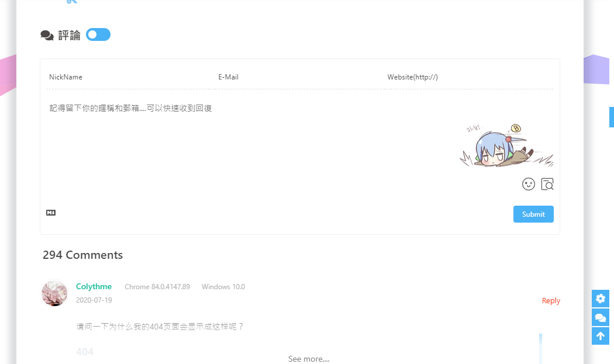Click the textarea resize handle
The width and height of the screenshot is (614, 364).
point(550,164)
